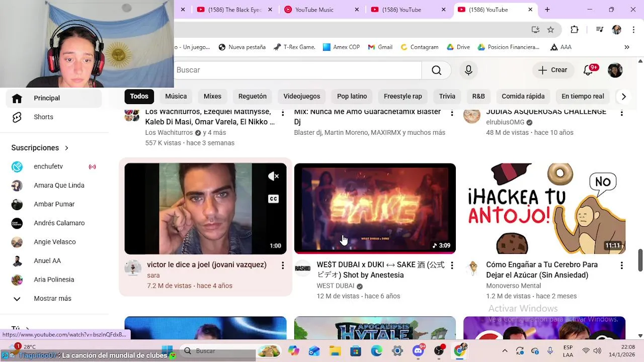Viewport: 644px width, 362px height.
Task: Toggle captions on the victor le dice preview
Action: pos(273,199)
